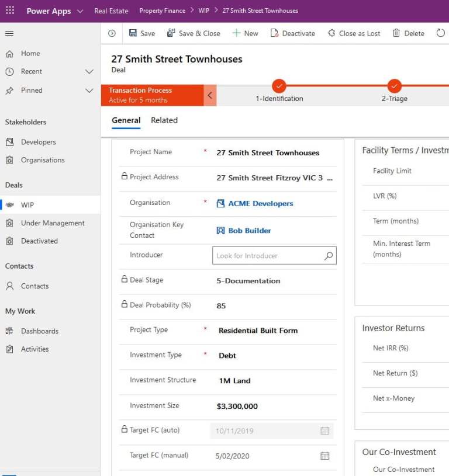Switch to the Related tab
449x476 pixels.
tap(164, 120)
